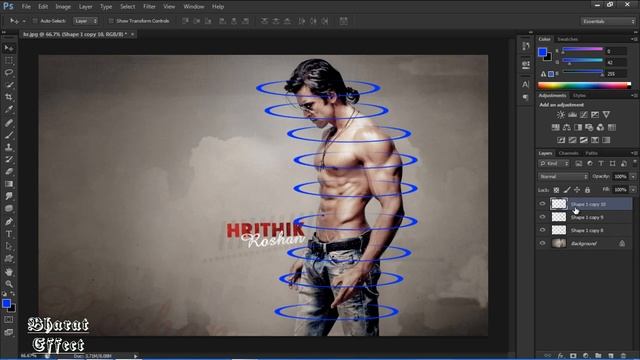Select the Zoom tool

[9, 284]
